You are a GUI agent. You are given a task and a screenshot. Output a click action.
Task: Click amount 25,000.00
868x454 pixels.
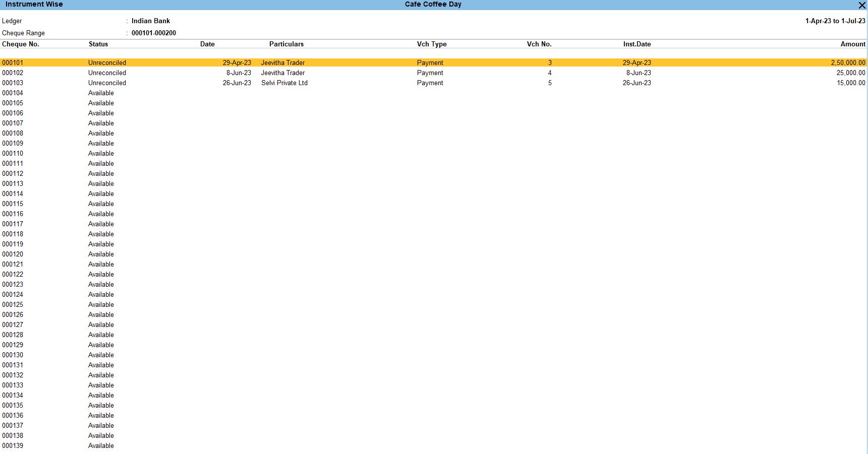pyautogui.click(x=851, y=73)
